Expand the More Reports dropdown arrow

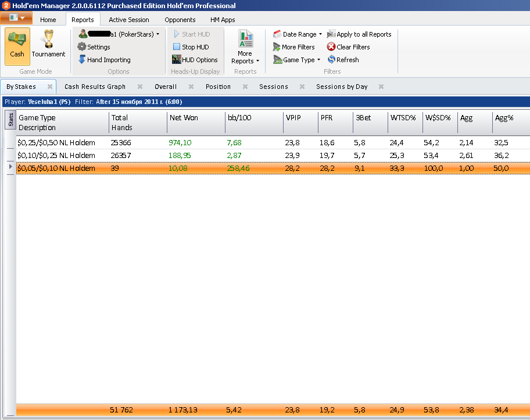click(x=257, y=61)
